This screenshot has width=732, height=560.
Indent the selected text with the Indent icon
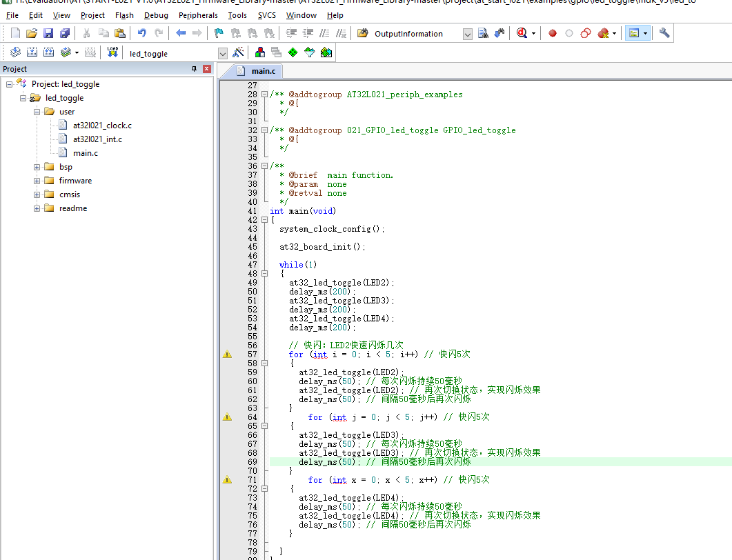pos(291,33)
